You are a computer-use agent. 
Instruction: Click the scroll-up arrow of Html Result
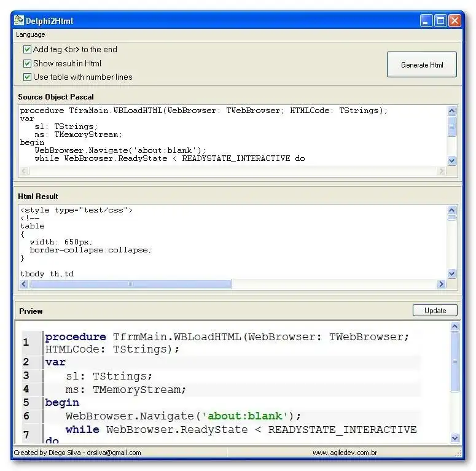point(451,210)
